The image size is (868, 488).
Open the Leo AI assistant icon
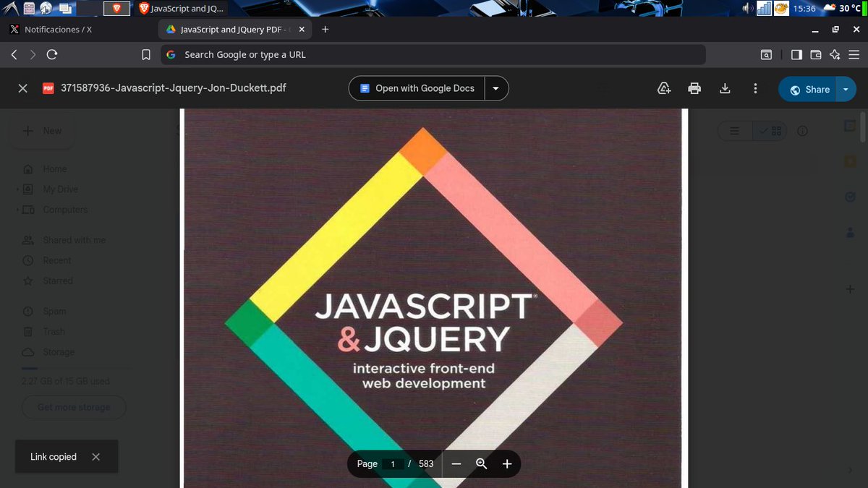click(x=835, y=54)
